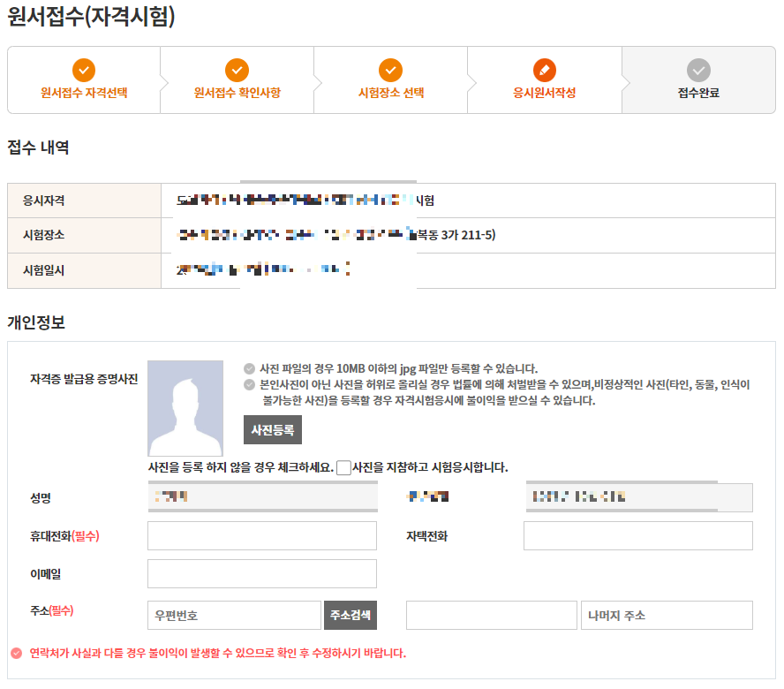
Task: Click the 사진등록 button
Action: (273, 430)
